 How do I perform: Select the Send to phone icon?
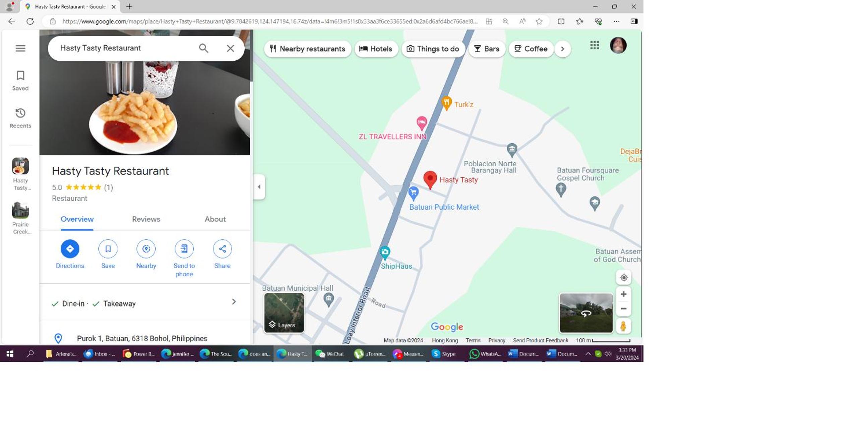[x=184, y=249]
